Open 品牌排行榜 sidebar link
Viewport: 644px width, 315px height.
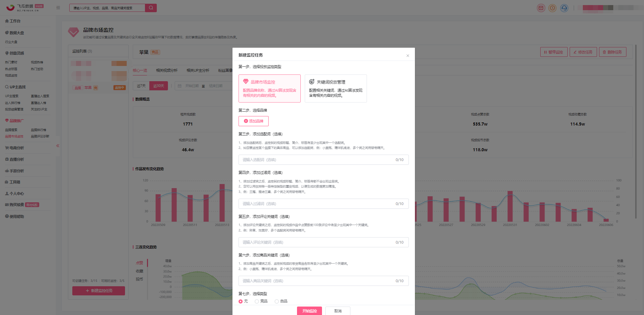[x=39, y=130]
